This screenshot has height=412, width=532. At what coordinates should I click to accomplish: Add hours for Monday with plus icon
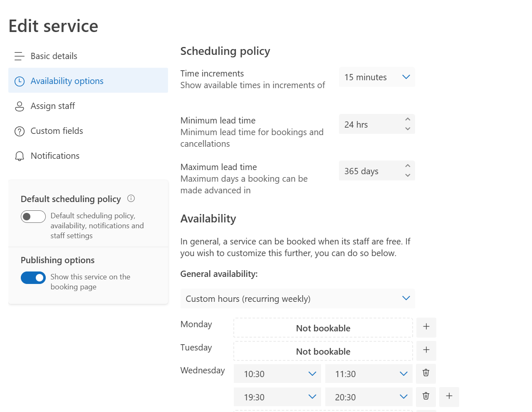[x=426, y=327]
